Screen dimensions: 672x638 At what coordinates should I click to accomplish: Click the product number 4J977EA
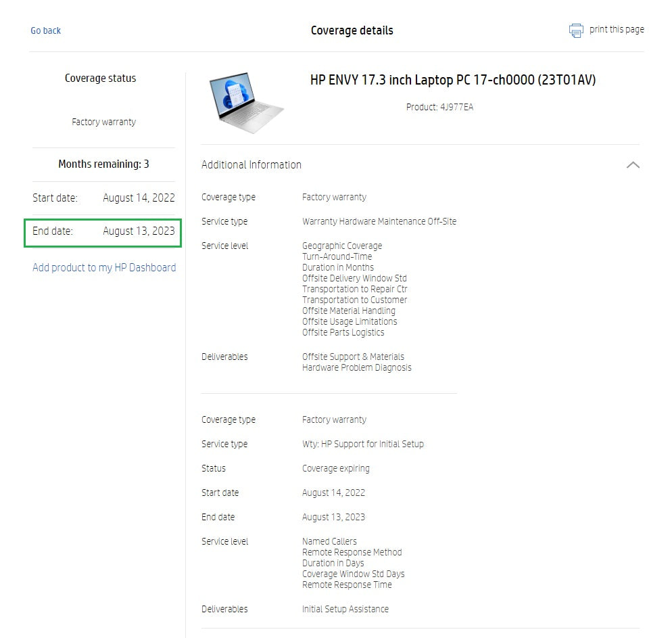pyautogui.click(x=439, y=107)
